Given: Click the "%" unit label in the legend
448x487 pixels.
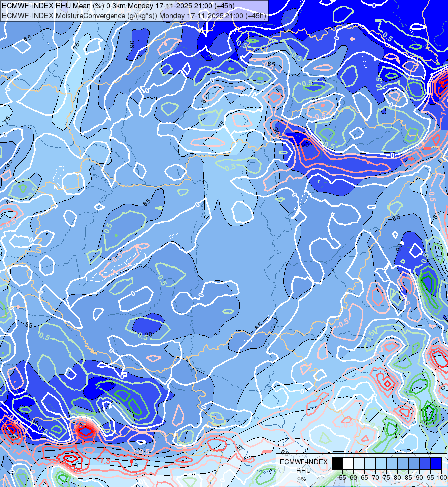Looking at the screenshot, I should 303,479.
